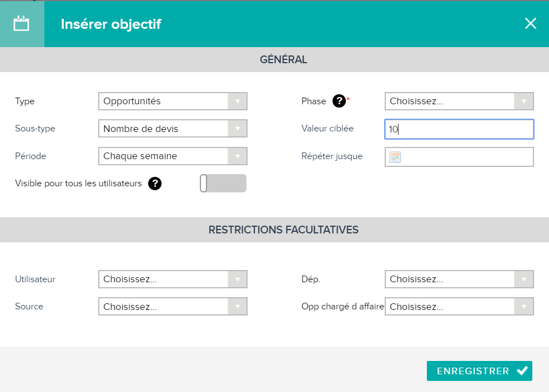Toggle Visible pour tous les utilisateurs switch
549x392 pixels.
click(x=223, y=183)
